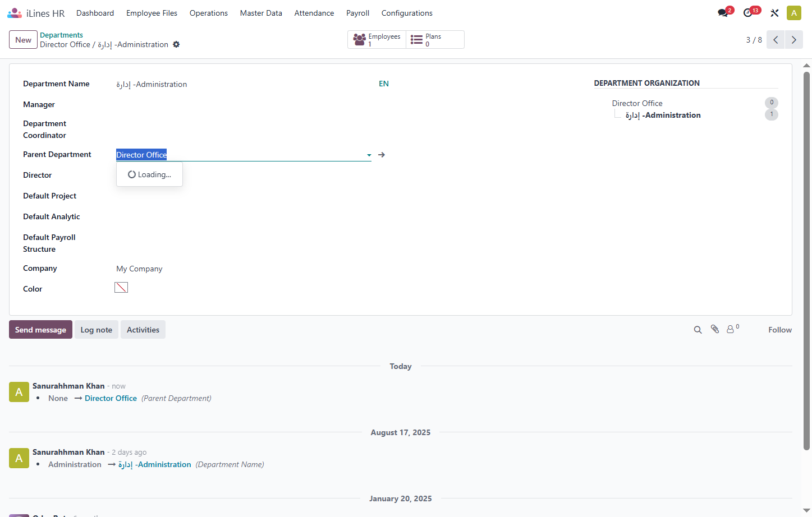The image size is (812, 517).
Task: Open the Operations menu
Action: click(208, 13)
